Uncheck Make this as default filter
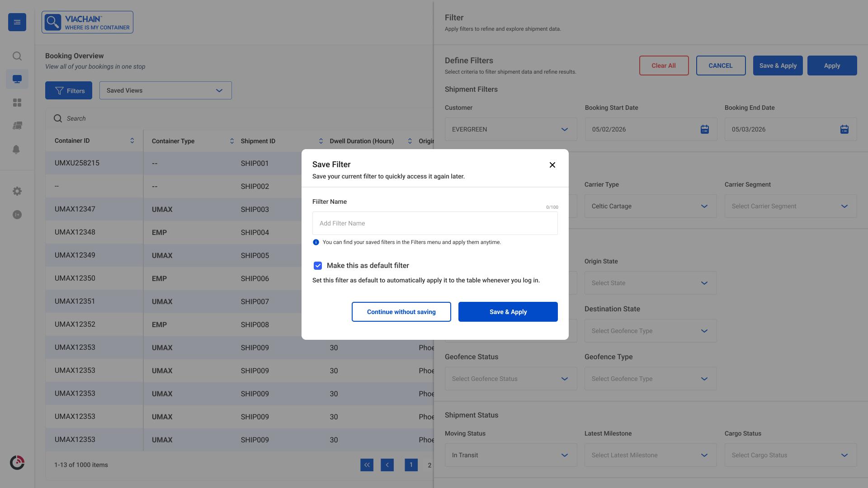 click(x=318, y=266)
